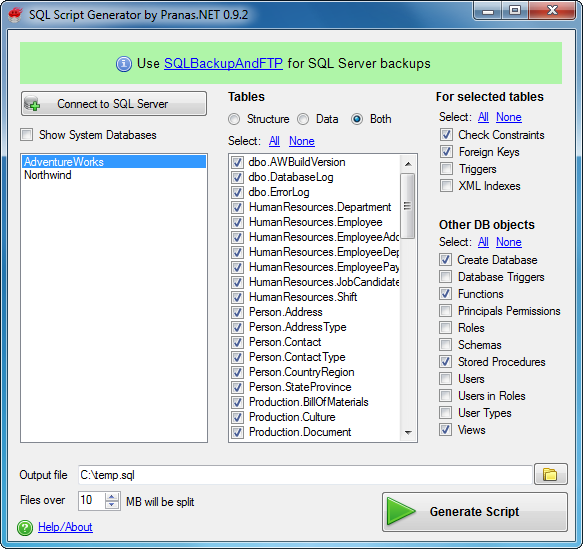Viewport: 583px width, 549px height.
Task: Uncheck Person.Address table
Action: pos(237,312)
